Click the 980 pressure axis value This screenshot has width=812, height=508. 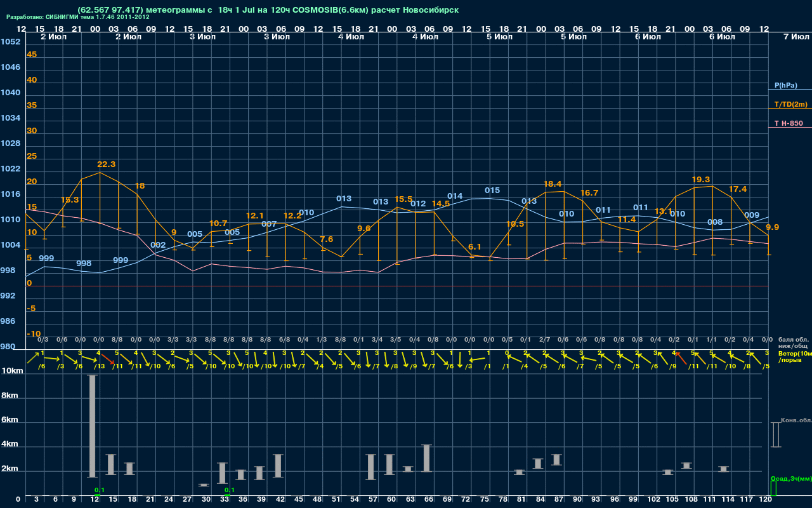8,346
